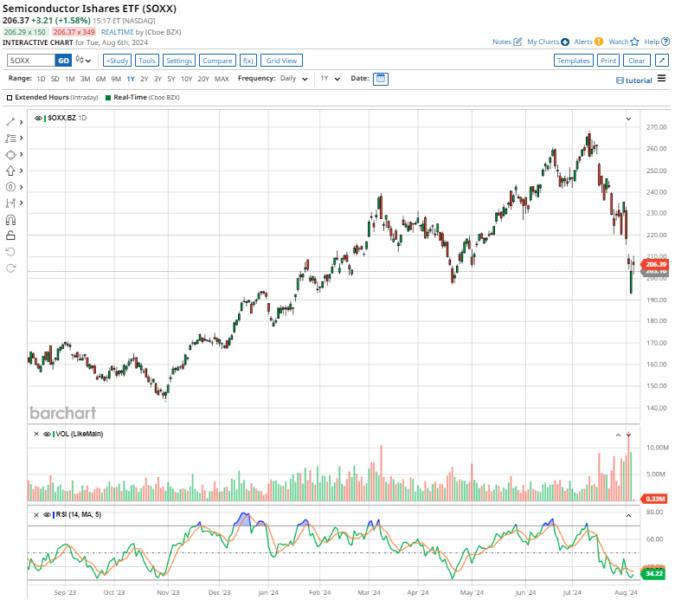Open the hamburger menu icon
This screenshot has height=600, width=675.
[x=662, y=78]
